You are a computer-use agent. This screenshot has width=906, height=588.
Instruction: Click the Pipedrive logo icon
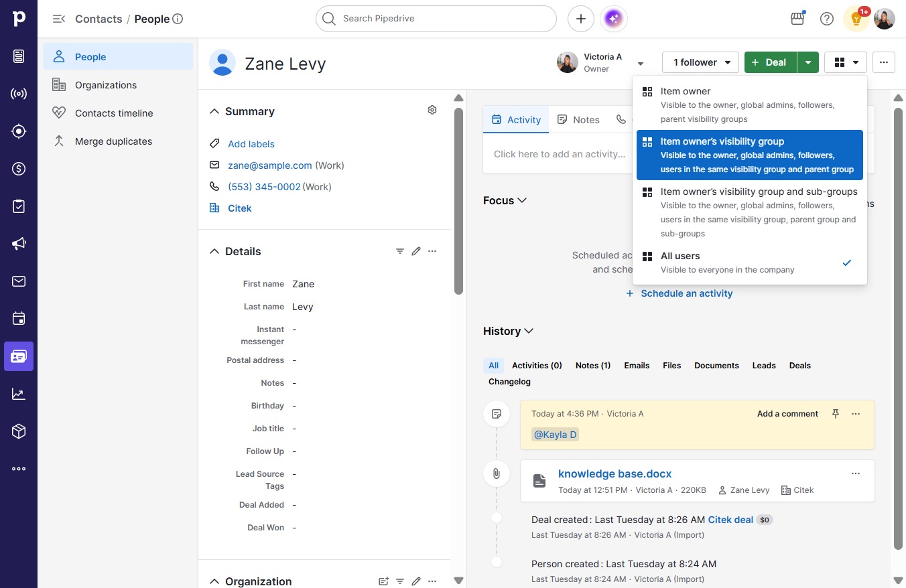click(x=19, y=19)
